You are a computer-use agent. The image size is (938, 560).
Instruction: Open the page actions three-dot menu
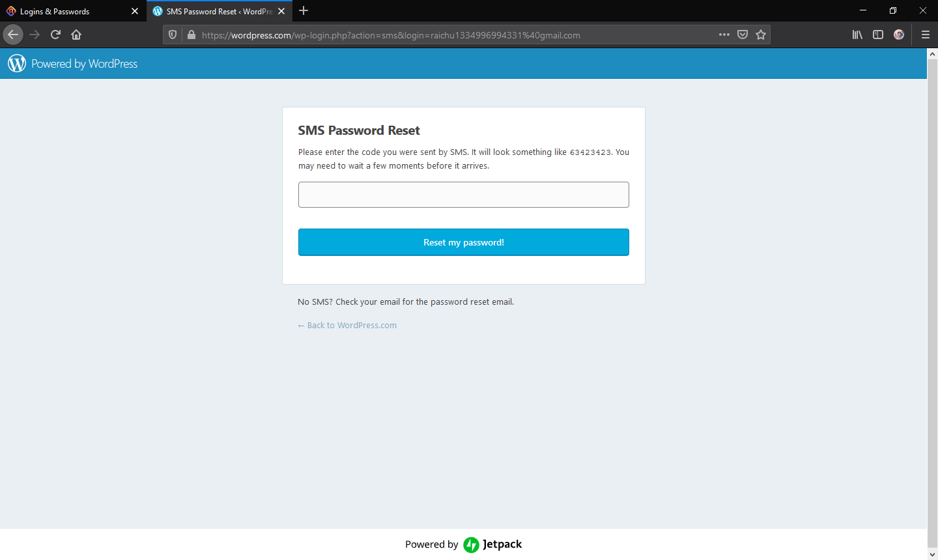724,35
